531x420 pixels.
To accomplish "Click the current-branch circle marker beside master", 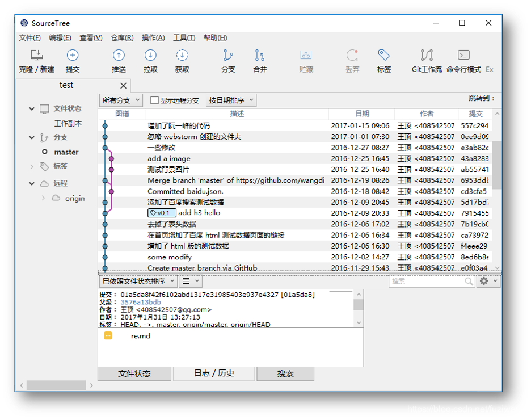I will pyautogui.click(x=44, y=152).
